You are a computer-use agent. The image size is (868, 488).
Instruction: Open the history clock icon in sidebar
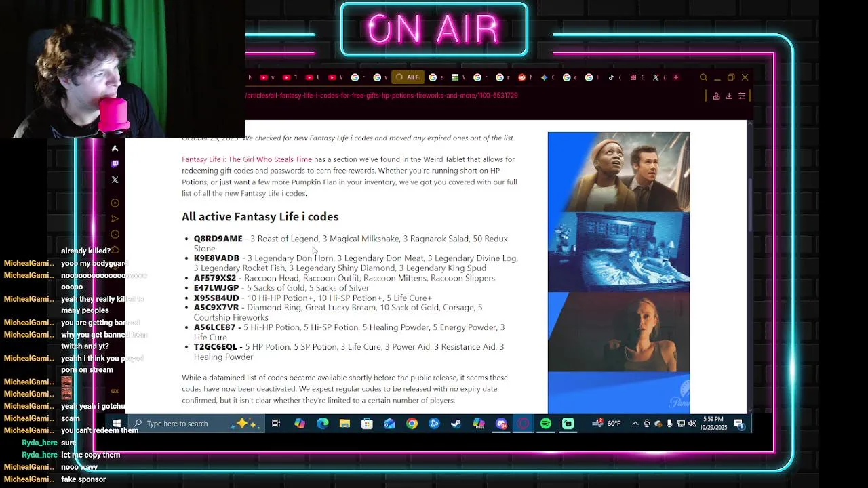point(115,234)
